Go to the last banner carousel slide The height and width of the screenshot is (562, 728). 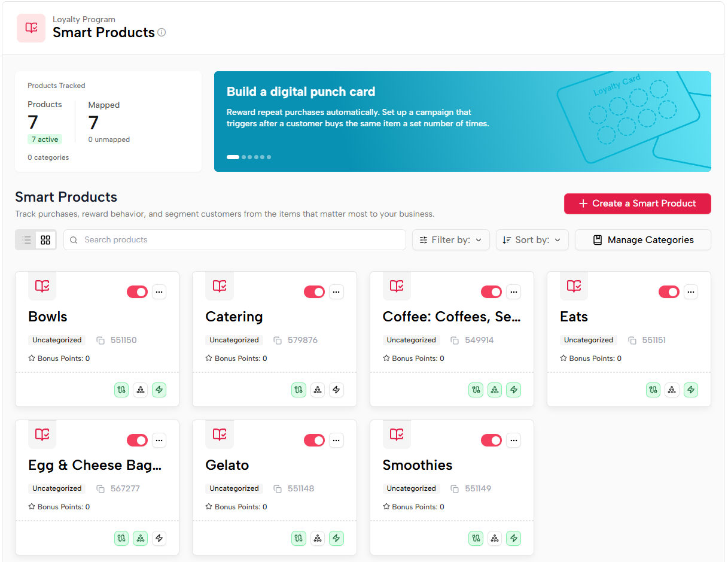tap(269, 157)
